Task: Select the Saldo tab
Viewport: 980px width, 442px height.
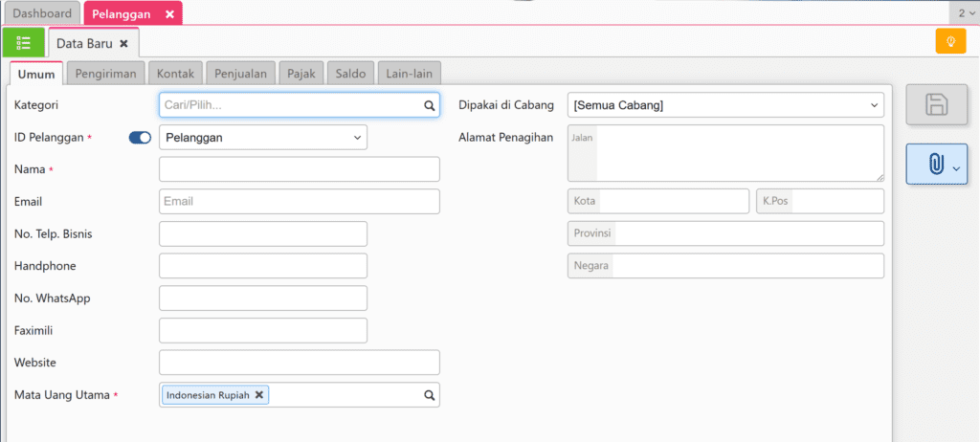Action: pyautogui.click(x=350, y=74)
